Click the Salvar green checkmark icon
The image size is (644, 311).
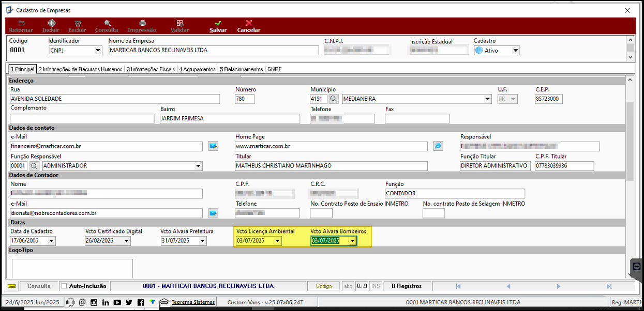tap(218, 23)
